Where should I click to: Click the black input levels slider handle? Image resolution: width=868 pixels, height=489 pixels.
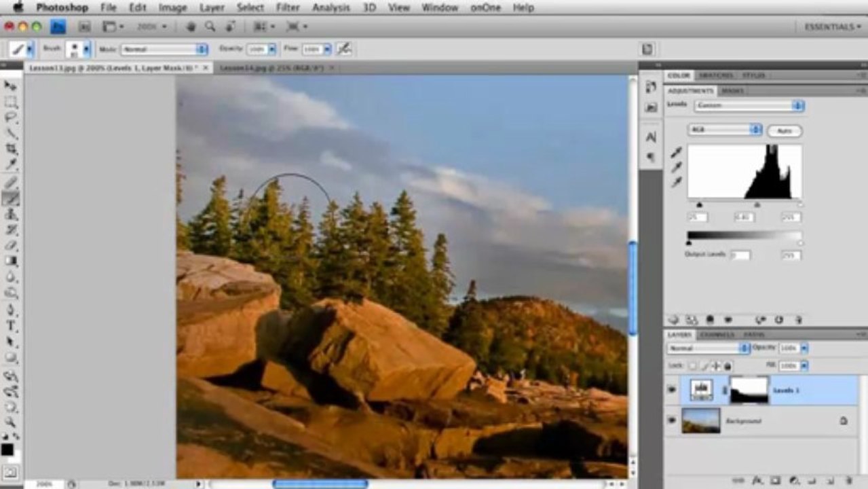[700, 204]
